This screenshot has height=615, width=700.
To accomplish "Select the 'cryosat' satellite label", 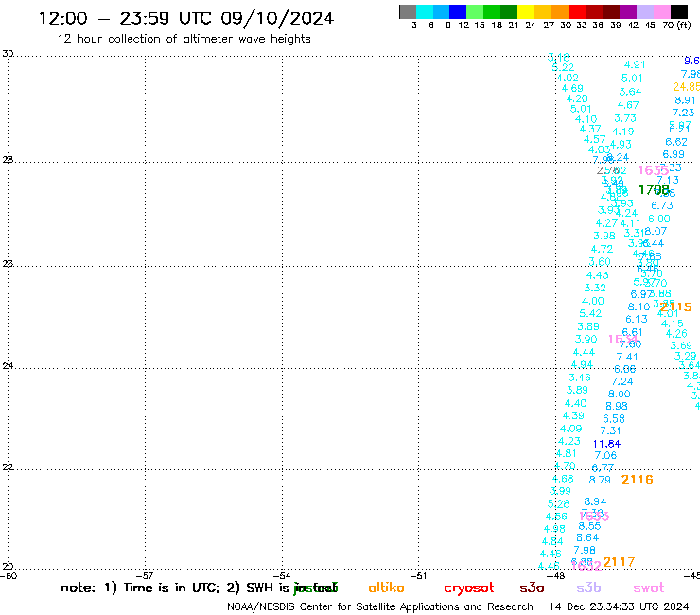I will point(469,589).
